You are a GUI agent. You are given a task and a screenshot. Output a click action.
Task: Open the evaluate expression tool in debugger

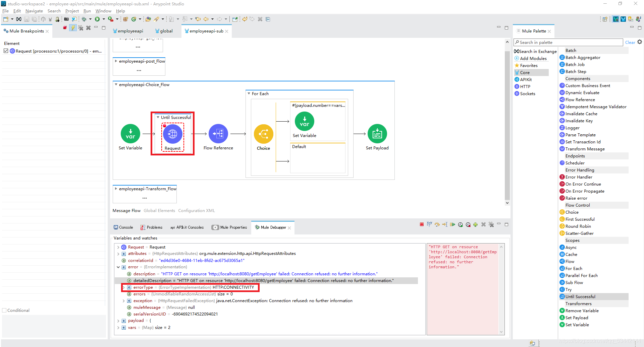pyautogui.click(x=429, y=224)
